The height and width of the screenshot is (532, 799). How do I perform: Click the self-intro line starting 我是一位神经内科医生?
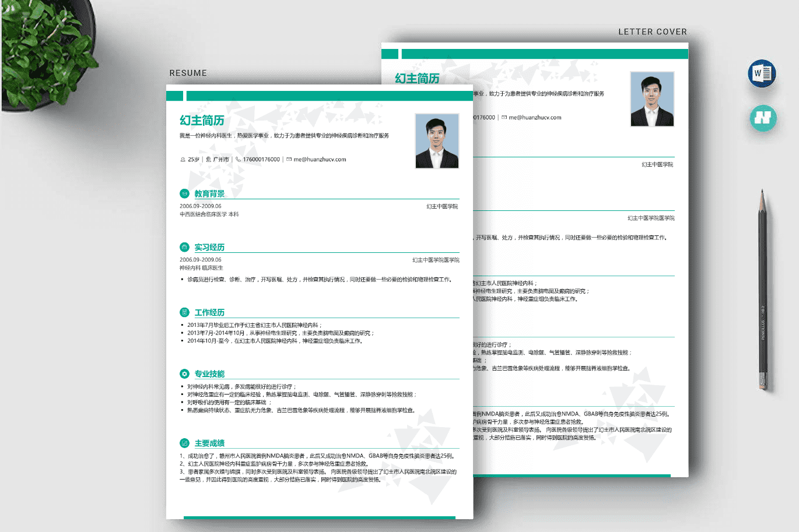(x=284, y=136)
